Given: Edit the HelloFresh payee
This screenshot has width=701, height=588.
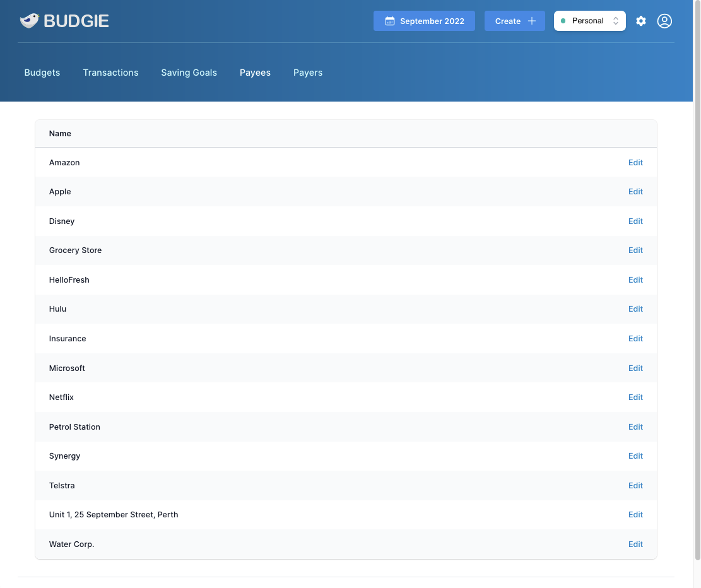Looking at the screenshot, I should click(x=635, y=279).
